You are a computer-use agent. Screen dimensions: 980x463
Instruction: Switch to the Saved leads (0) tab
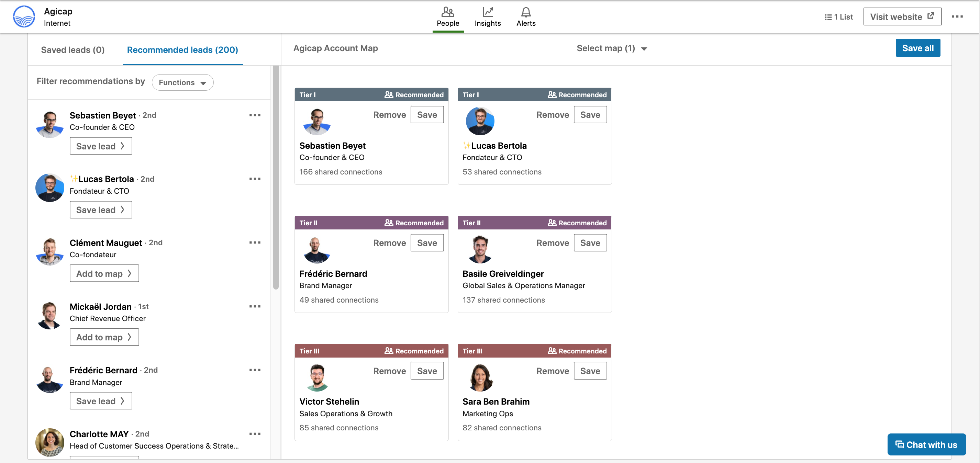[73, 50]
